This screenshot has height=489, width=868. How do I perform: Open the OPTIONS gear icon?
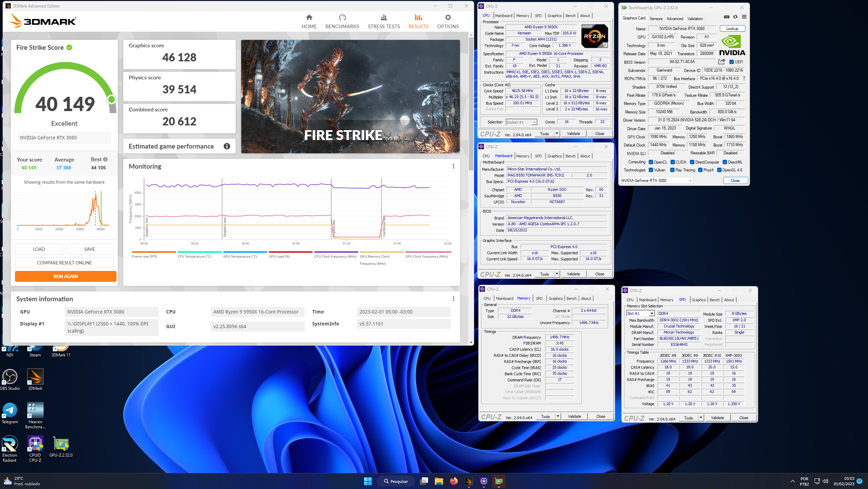click(x=448, y=17)
